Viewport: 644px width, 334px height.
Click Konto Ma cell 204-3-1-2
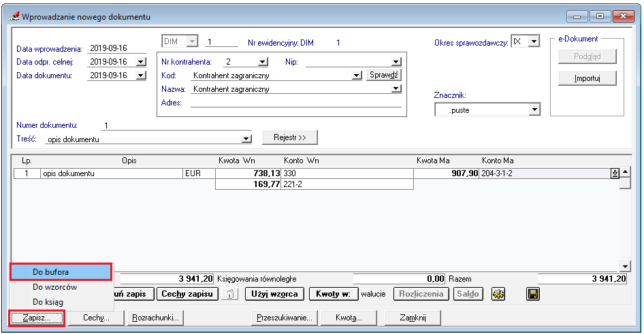[x=545, y=173]
